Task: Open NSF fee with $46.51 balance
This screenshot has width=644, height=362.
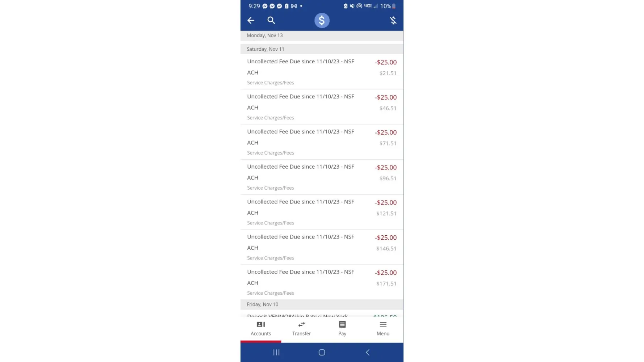Action: coord(322,107)
